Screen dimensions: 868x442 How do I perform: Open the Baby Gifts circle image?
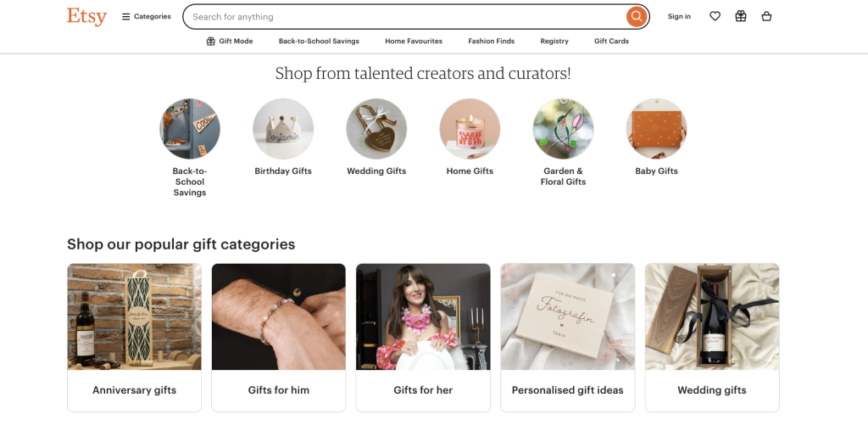656,129
